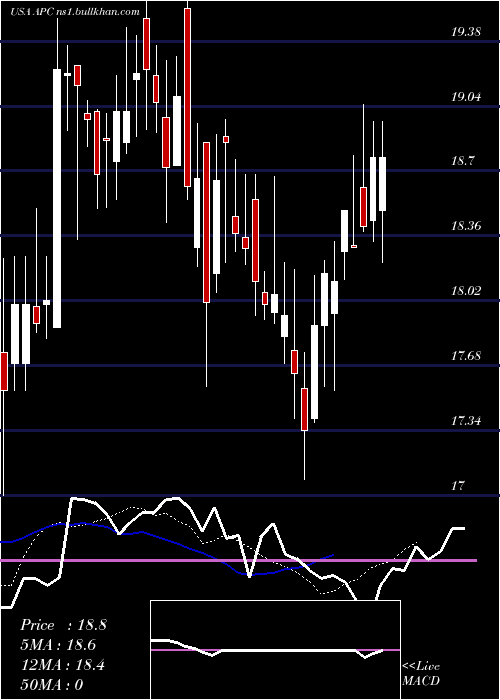Click the '<<Live MACD' label
The height and width of the screenshot is (700, 500).
coord(421,673)
